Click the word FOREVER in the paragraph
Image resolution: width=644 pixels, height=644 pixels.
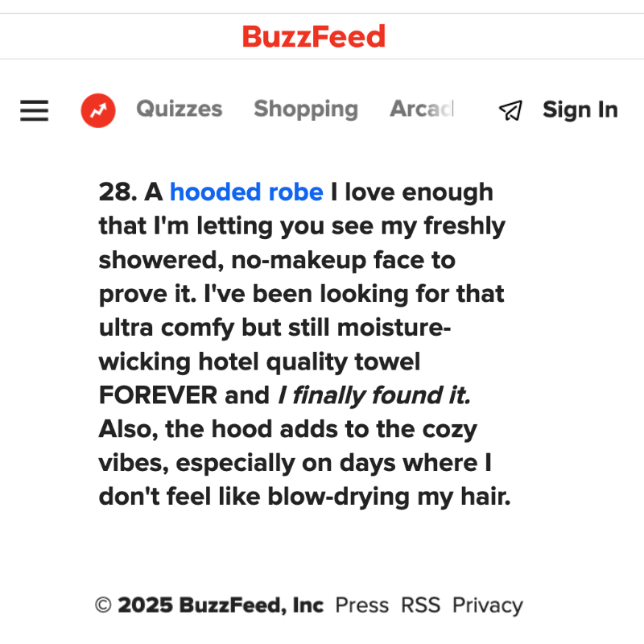coord(158,396)
